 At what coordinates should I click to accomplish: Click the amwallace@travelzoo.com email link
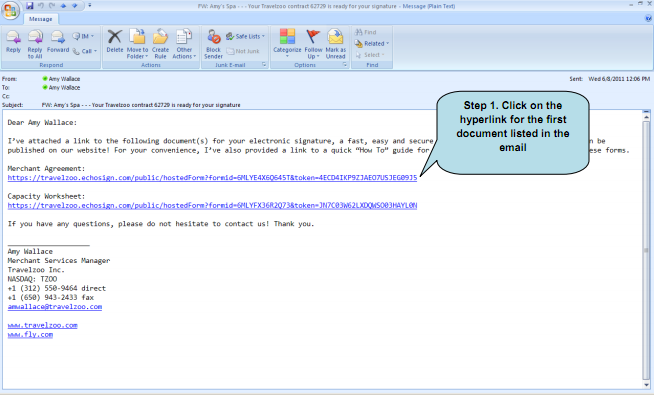tap(55, 307)
